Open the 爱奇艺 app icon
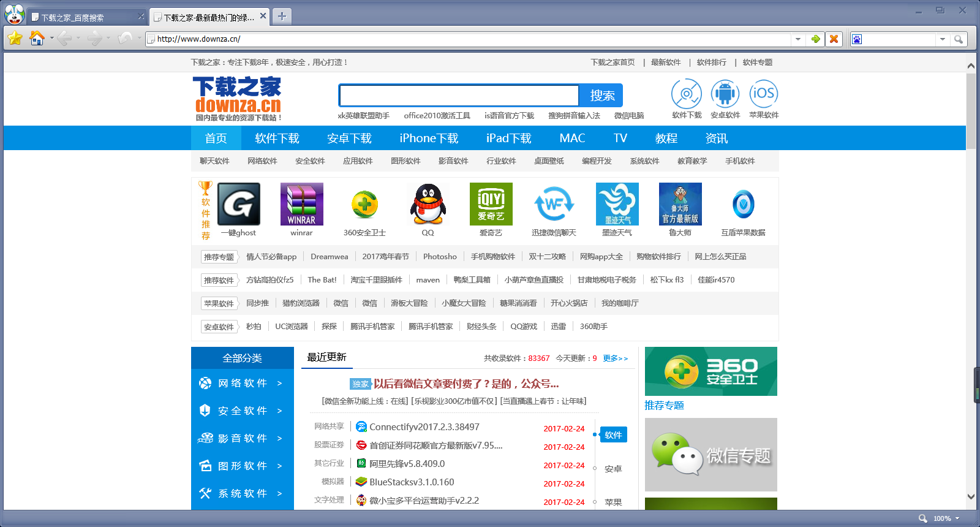Image resolution: width=980 pixels, height=527 pixels. [491, 204]
